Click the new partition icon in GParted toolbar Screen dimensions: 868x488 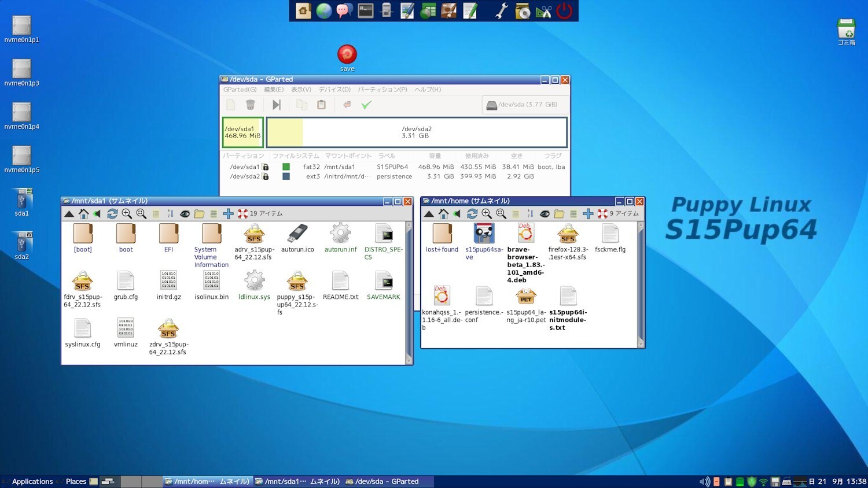(x=230, y=105)
